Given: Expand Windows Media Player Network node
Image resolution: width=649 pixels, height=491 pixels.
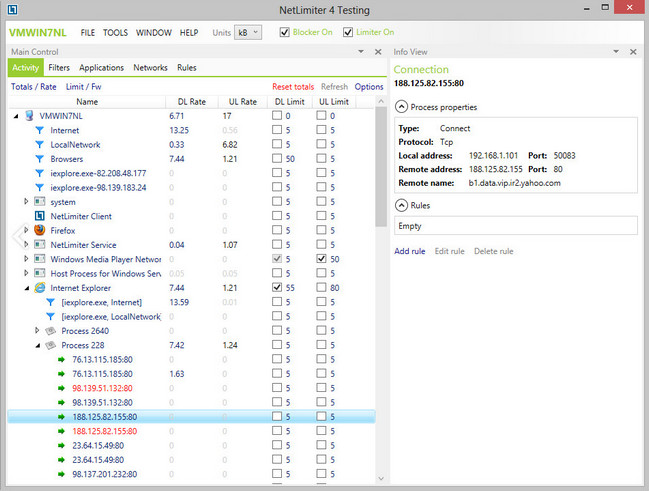Looking at the screenshot, I should point(26,258).
